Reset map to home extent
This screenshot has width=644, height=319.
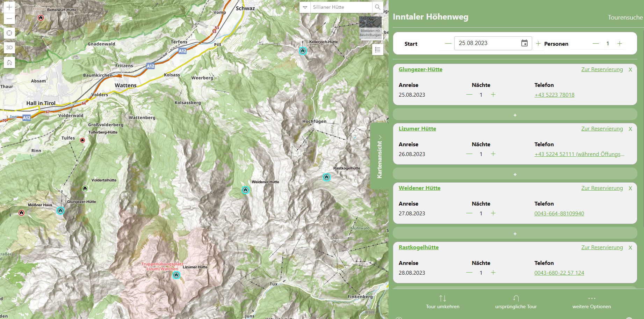tap(9, 62)
